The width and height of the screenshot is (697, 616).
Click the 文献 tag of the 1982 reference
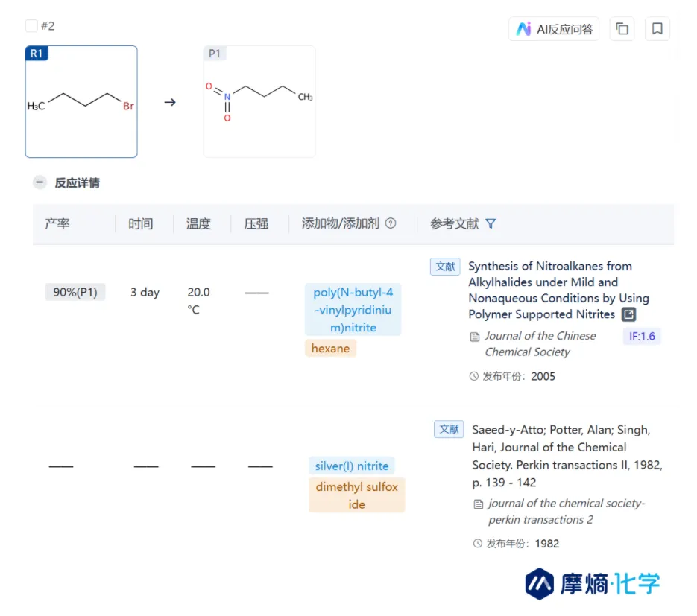(x=449, y=429)
